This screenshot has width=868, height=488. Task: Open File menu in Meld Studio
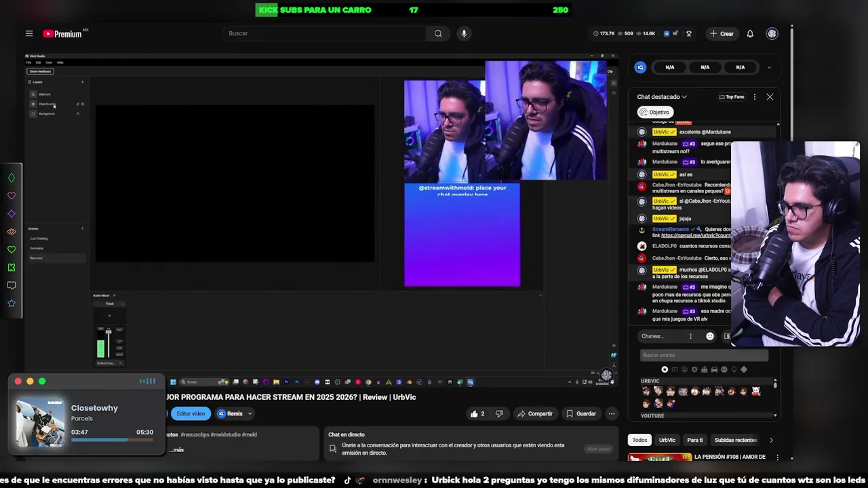(x=28, y=62)
